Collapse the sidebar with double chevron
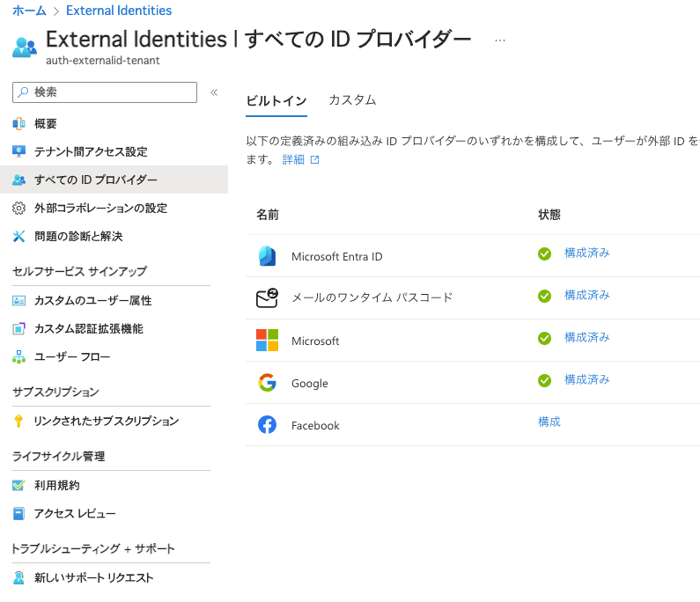The height and width of the screenshot is (602, 700). click(214, 92)
